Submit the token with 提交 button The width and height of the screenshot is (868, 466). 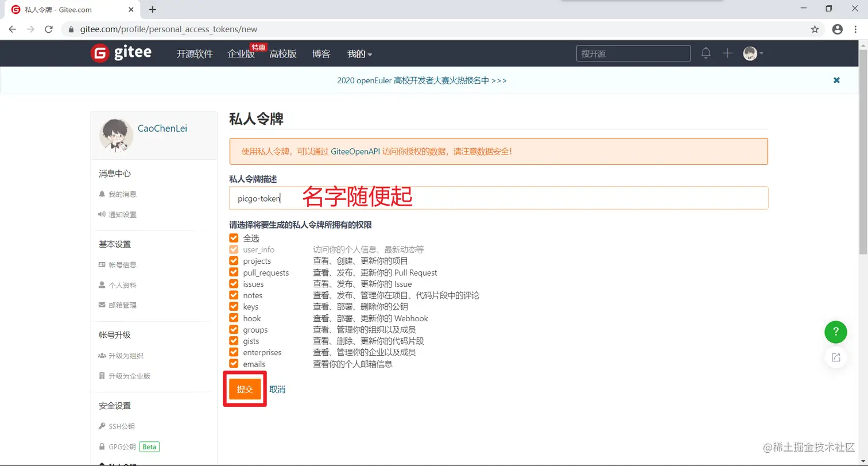[245, 389]
